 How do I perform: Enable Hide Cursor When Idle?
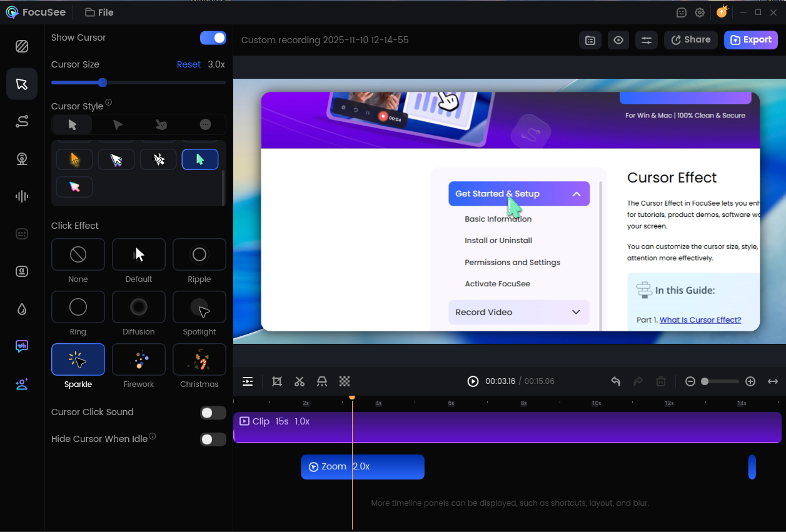(213, 439)
